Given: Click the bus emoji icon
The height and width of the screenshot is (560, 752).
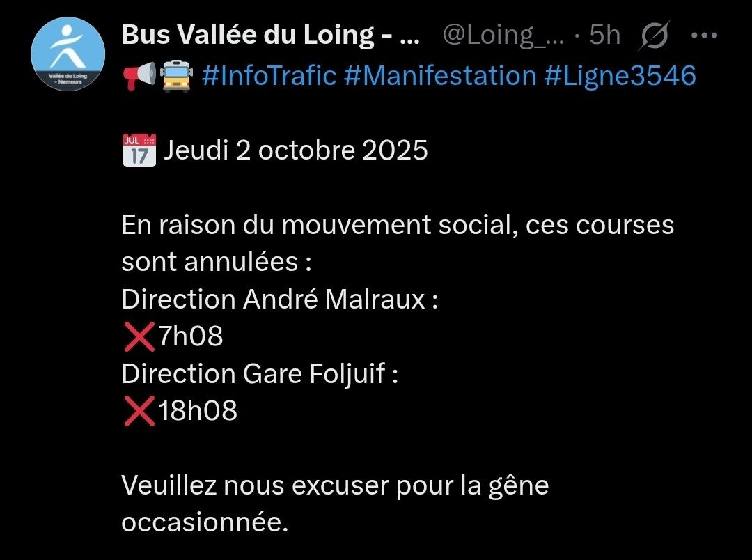Looking at the screenshot, I should [x=176, y=75].
